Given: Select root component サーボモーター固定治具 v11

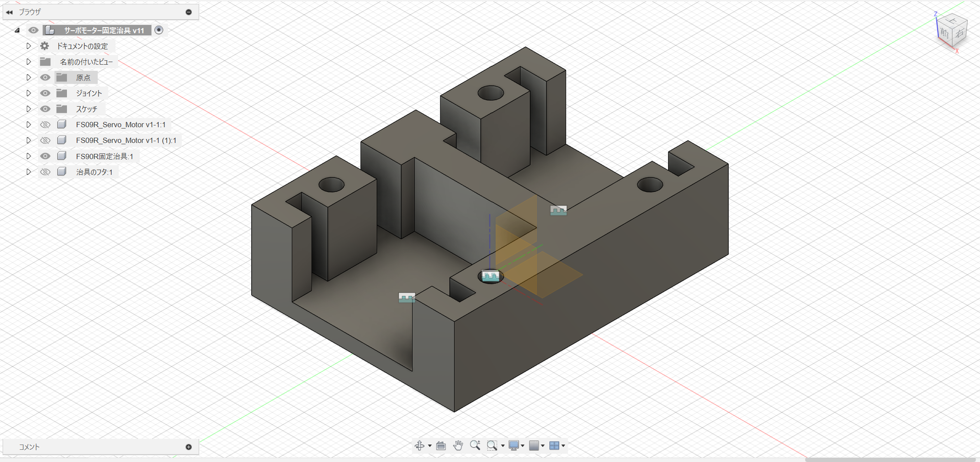Looking at the screenshot, I should click(104, 30).
